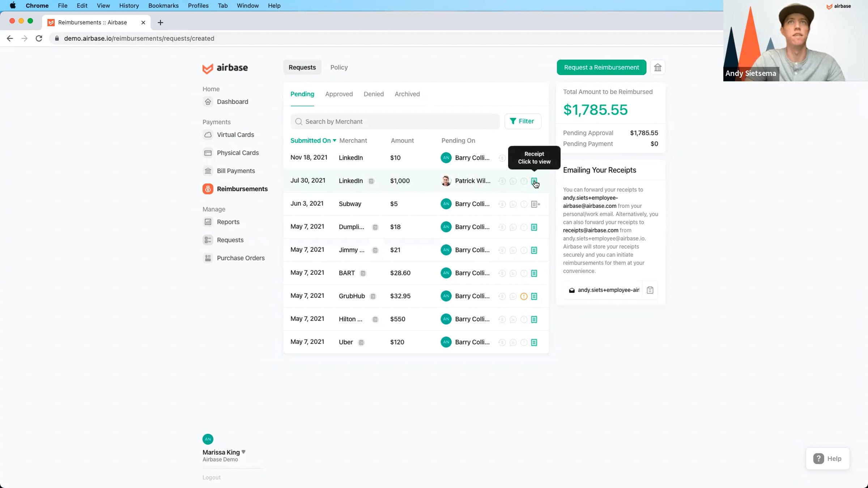Viewport: 868px width, 488px height.
Task: Click the Marissa King avatar in the sidebar
Action: [x=208, y=439]
